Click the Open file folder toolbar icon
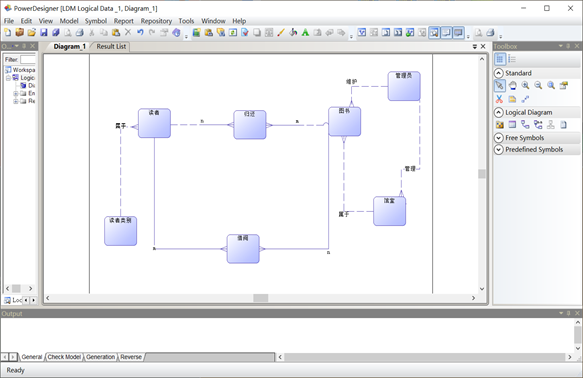This screenshot has height=378, width=583. tap(32, 33)
